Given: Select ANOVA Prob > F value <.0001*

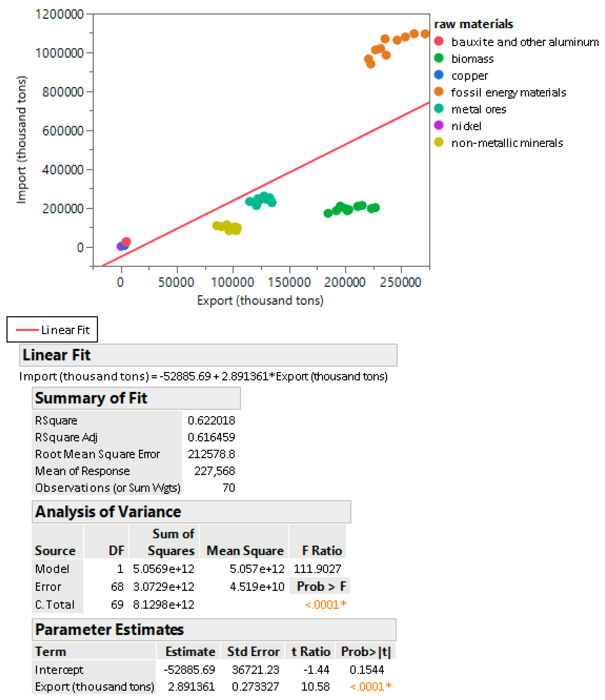Looking at the screenshot, I should (326, 605).
